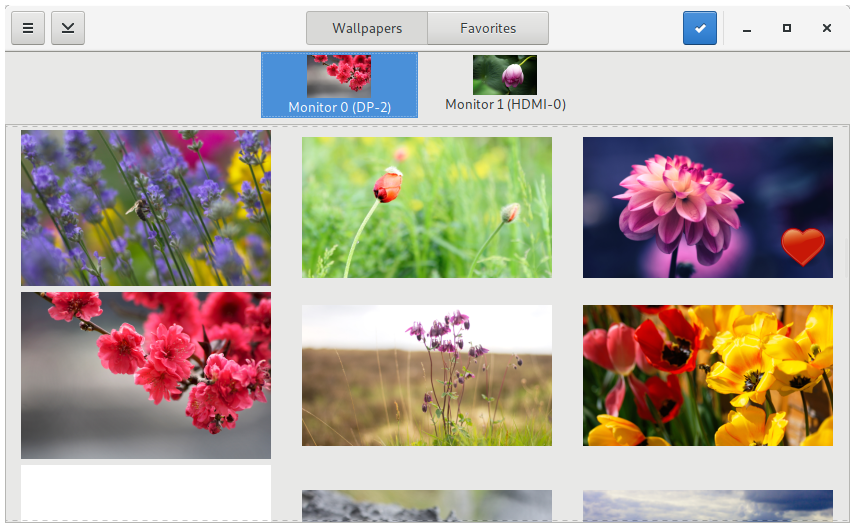Select the blank white wallpaper tile

146,493
